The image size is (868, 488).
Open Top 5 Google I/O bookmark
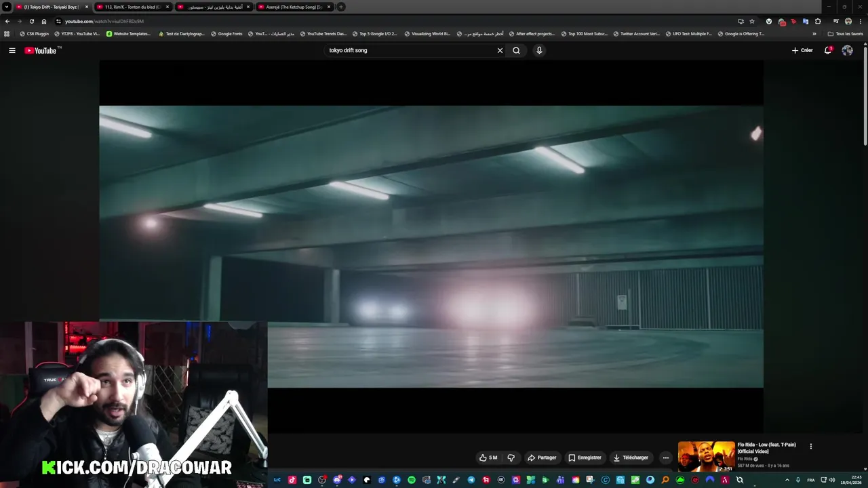[375, 34]
